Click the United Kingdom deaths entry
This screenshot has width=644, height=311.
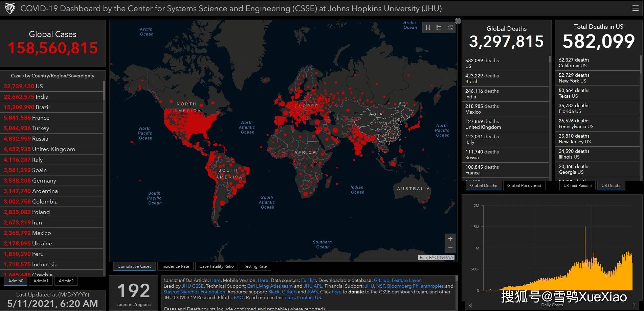(x=505, y=124)
